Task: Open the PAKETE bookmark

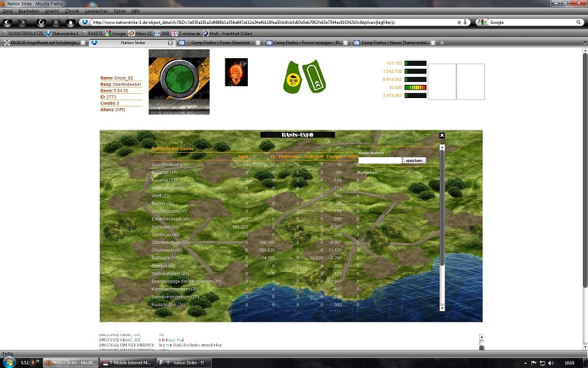Action: [x=92, y=34]
